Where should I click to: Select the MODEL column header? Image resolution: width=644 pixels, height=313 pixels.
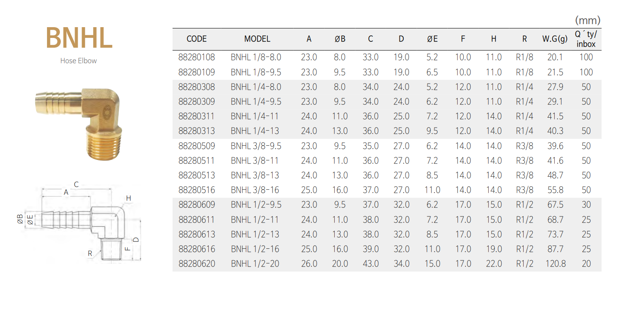257,39
